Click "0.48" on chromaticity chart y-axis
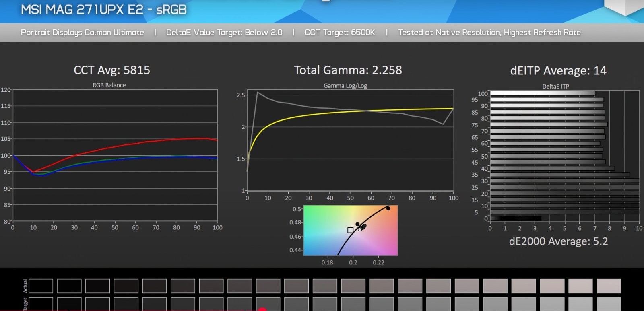Viewport: 644px width, 311px height. point(295,222)
